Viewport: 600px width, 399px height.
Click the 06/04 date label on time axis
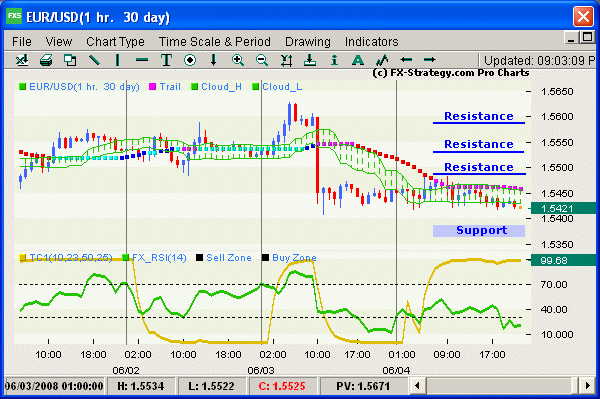(x=396, y=370)
